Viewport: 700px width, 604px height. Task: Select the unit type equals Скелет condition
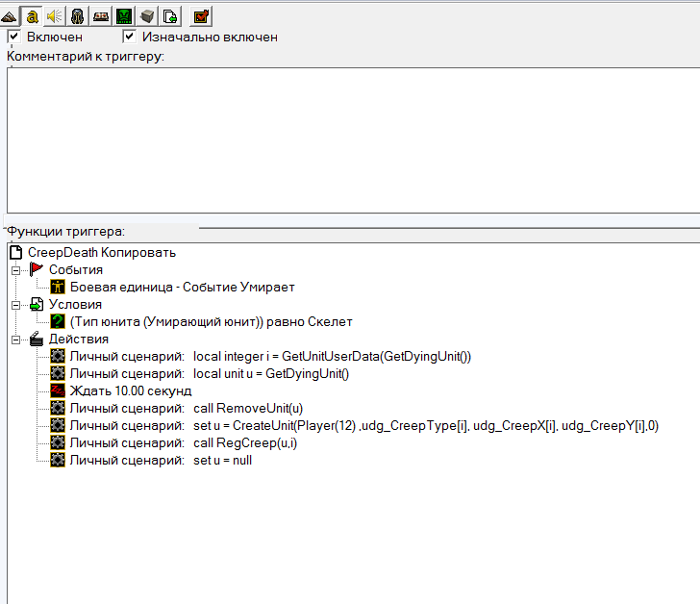[x=211, y=321]
